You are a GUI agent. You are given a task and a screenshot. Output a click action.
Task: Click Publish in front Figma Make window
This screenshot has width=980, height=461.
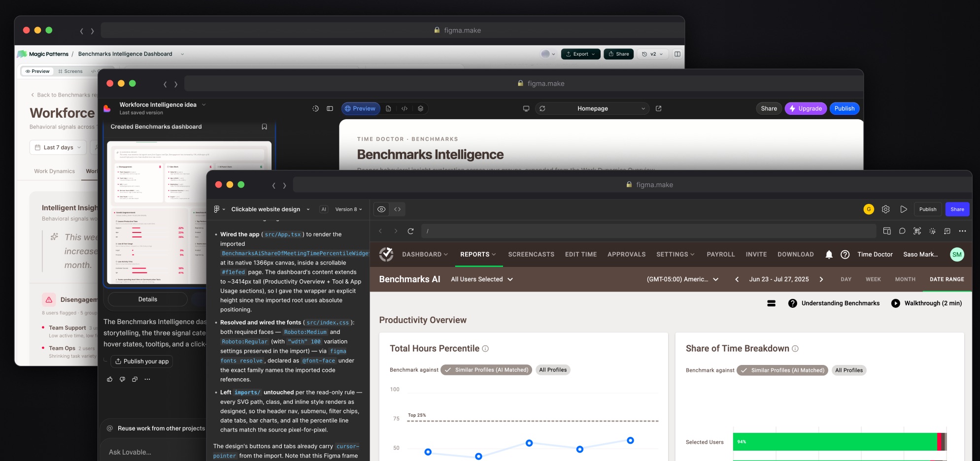[928, 209]
